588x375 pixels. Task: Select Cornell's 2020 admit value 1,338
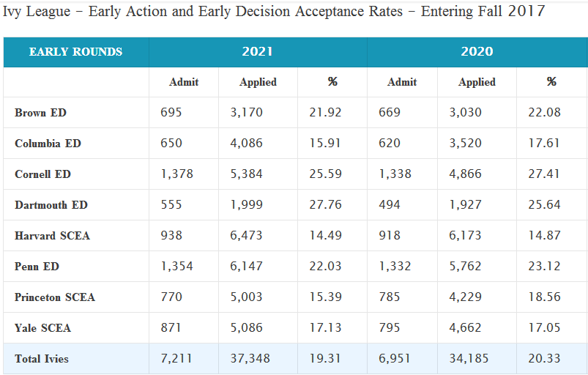point(395,174)
